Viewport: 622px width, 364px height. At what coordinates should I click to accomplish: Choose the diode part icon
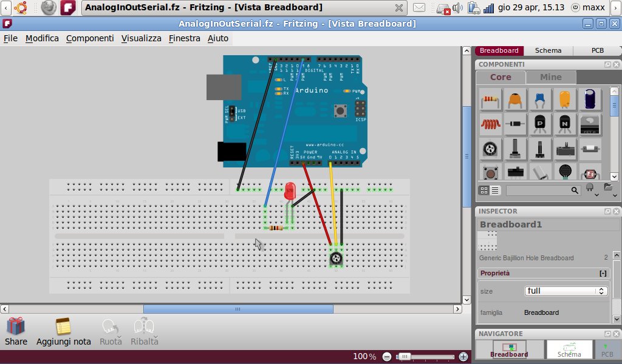(516, 124)
